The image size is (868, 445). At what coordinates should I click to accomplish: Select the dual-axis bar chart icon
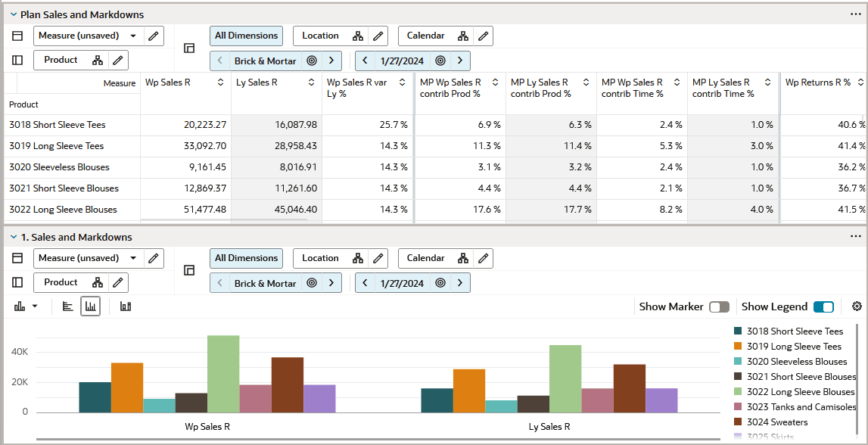126,307
